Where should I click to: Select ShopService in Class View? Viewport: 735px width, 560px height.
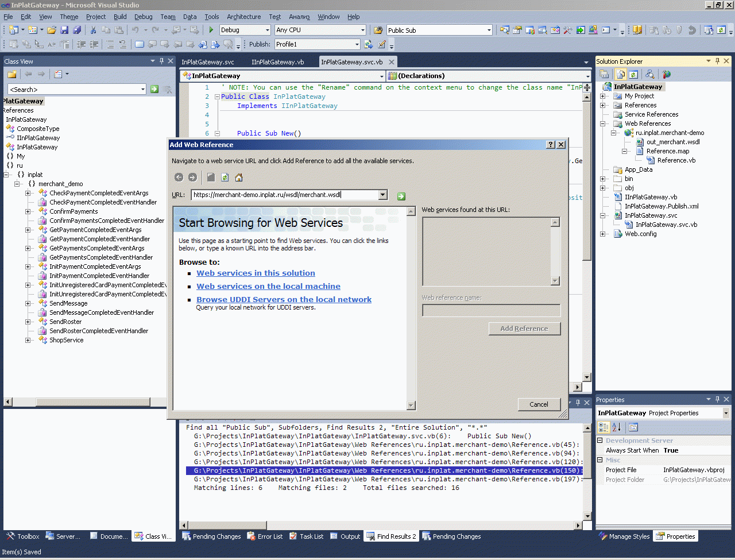66,340
